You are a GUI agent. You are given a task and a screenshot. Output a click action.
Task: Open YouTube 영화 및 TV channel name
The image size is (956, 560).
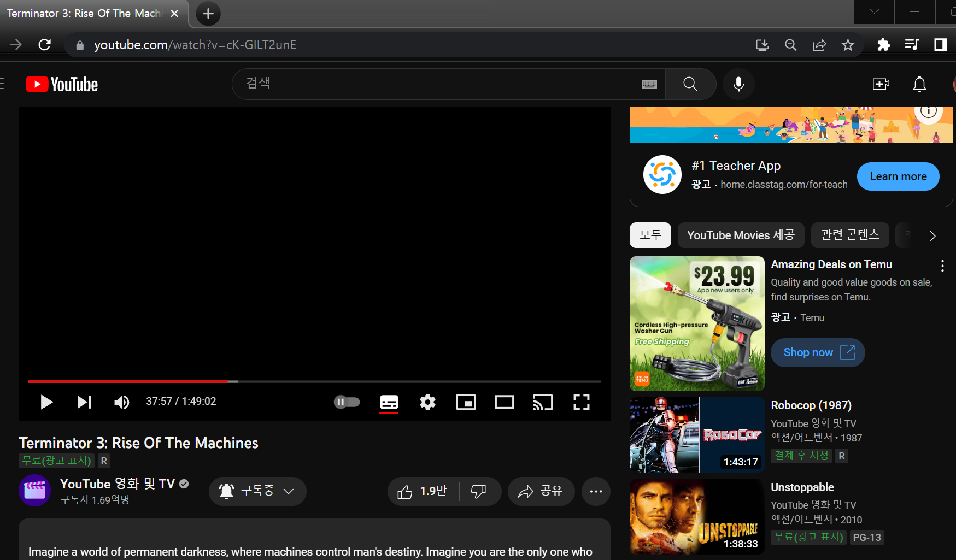click(x=118, y=484)
